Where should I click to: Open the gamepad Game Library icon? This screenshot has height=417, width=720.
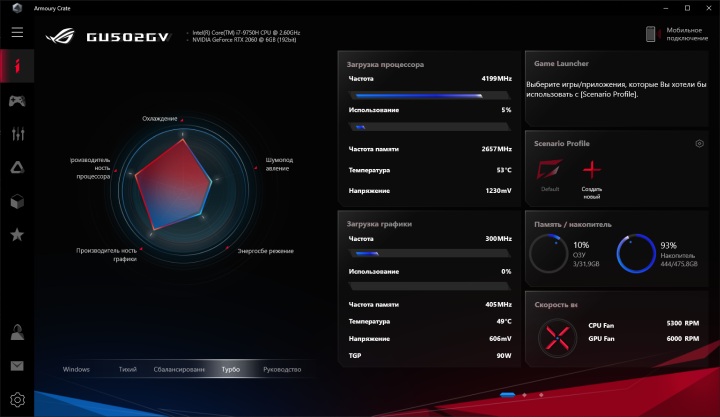[x=17, y=101]
